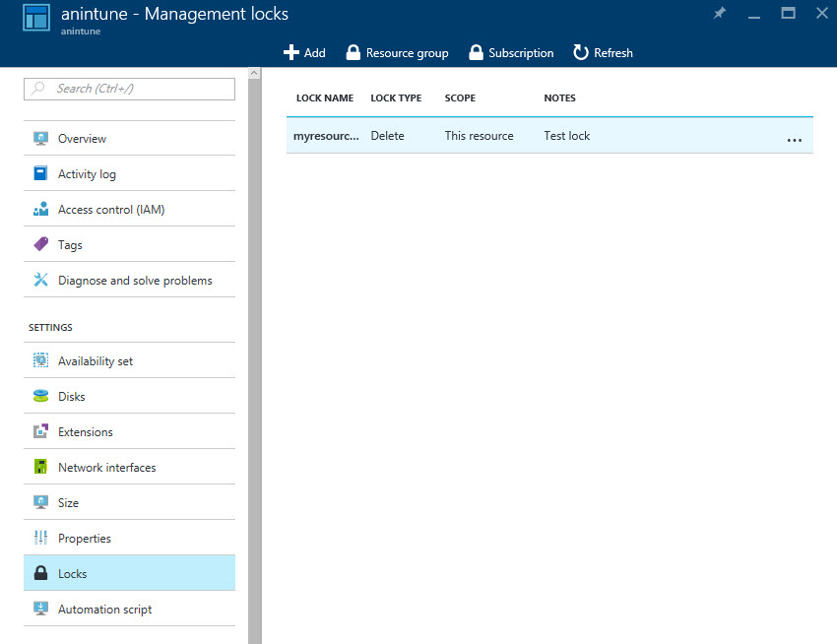This screenshot has height=644, width=837.
Task: Click the Locks padlock icon in sidebar
Action: point(40,573)
